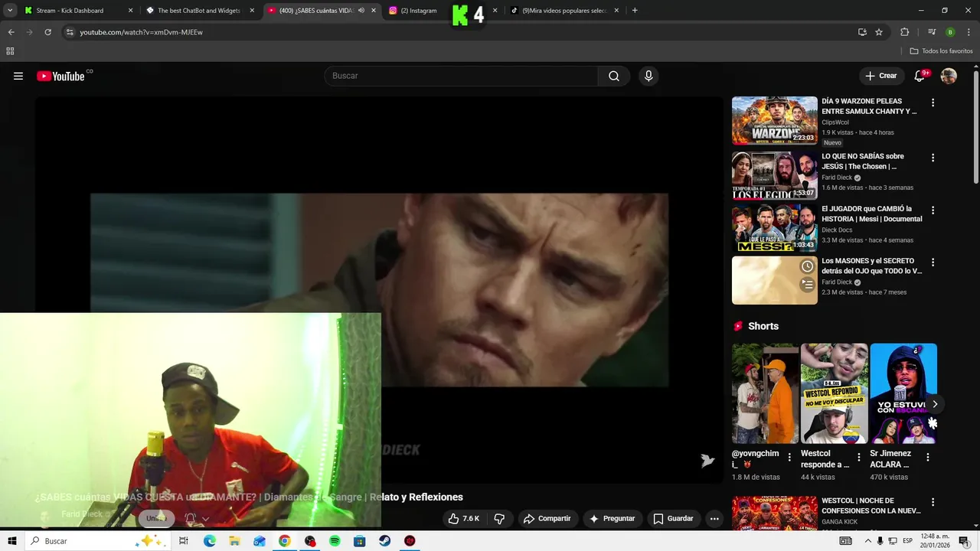The image size is (980, 551).
Task: Open File Explorer from the taskbar
Action: pyautogui.click(x=234, y=541)
